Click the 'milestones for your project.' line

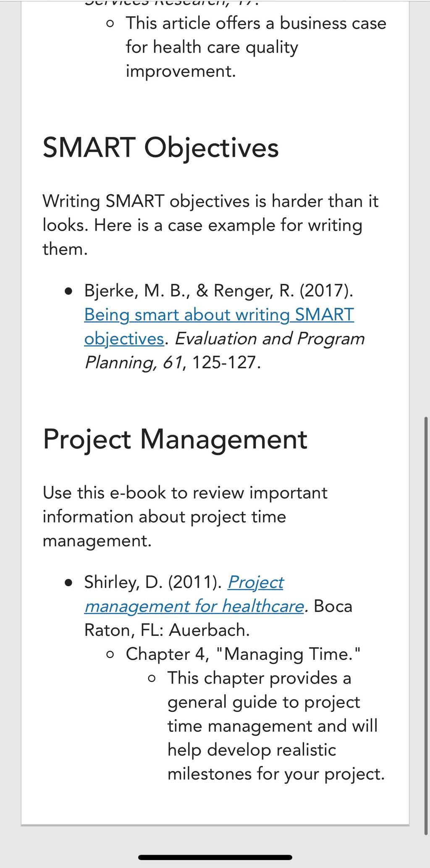pos(276,774)
